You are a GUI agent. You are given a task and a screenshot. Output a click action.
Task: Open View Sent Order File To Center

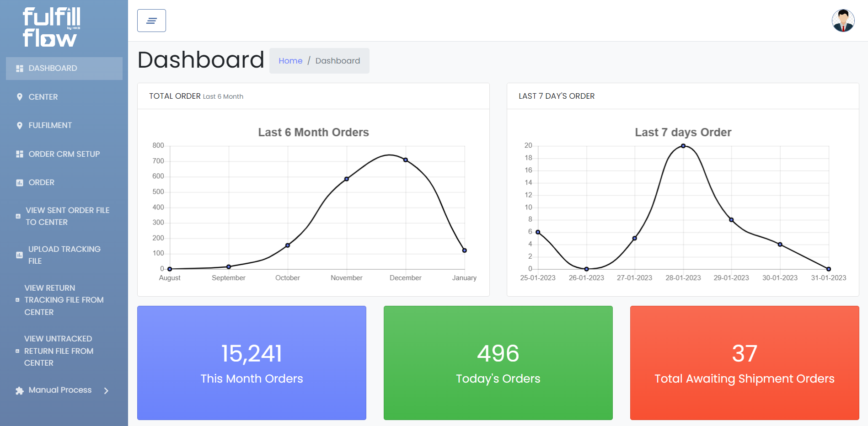pos(67,216)
